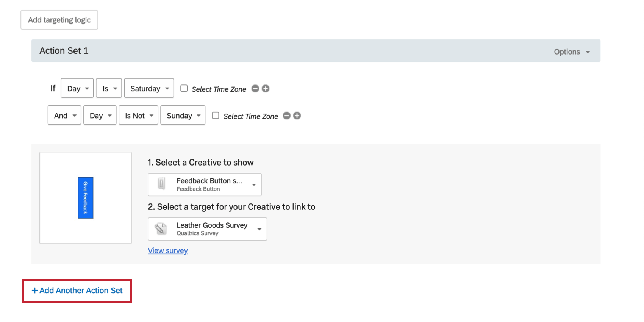
Task: Open the 'Is' operator dropdown
Action: pyautogui.click(x=109, y=88)
